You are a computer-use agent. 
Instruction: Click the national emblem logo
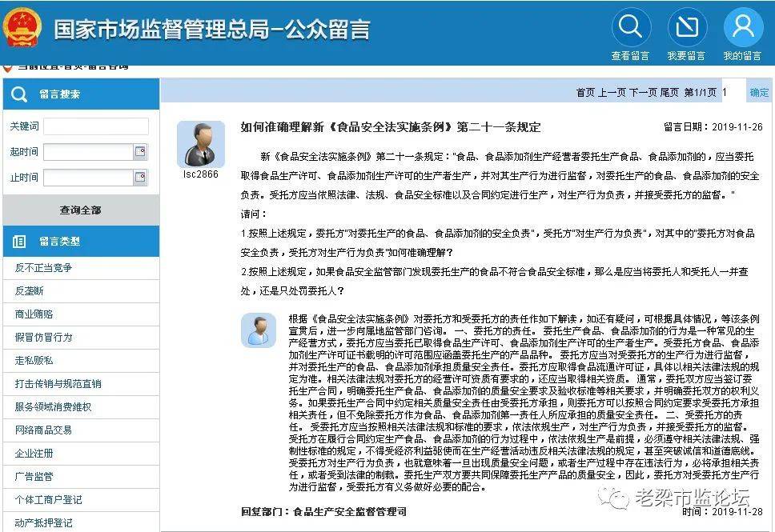point(22,28)
